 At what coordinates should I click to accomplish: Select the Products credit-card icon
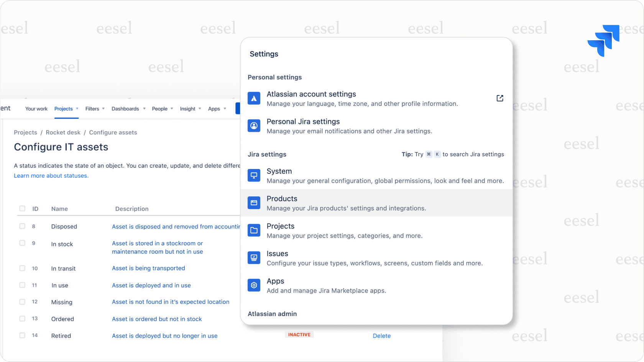point(254,203)
